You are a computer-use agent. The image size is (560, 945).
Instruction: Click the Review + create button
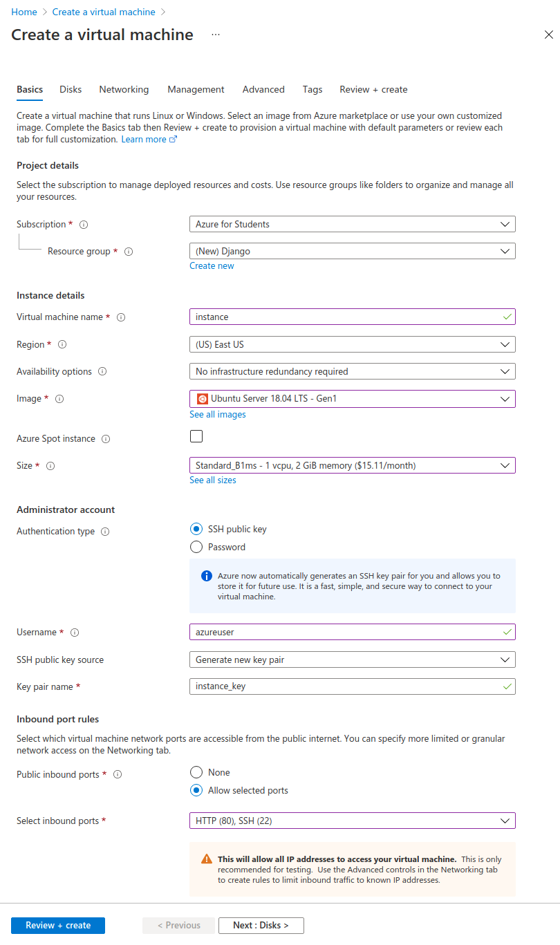point(58,926)
